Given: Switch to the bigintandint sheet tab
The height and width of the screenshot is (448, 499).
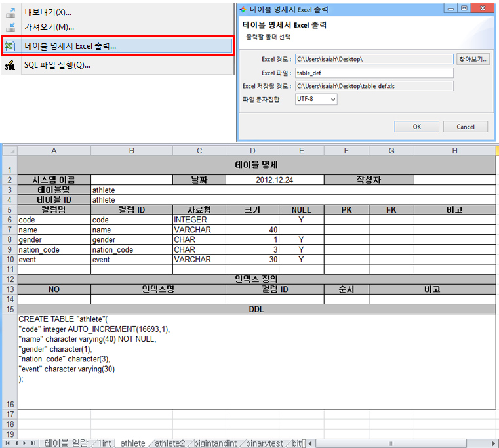Looking at the screenshot, I should tap(215, 443).
